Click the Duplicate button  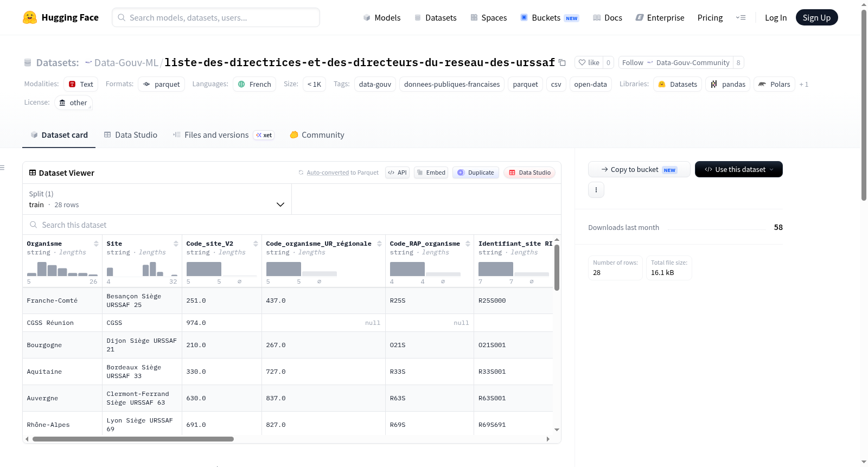point(476,172)
